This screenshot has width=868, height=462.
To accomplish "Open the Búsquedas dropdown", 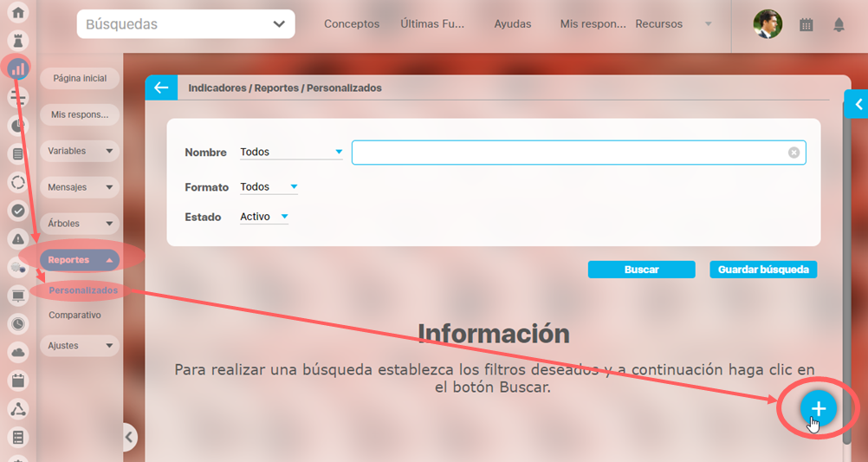I will coord(186,24).
